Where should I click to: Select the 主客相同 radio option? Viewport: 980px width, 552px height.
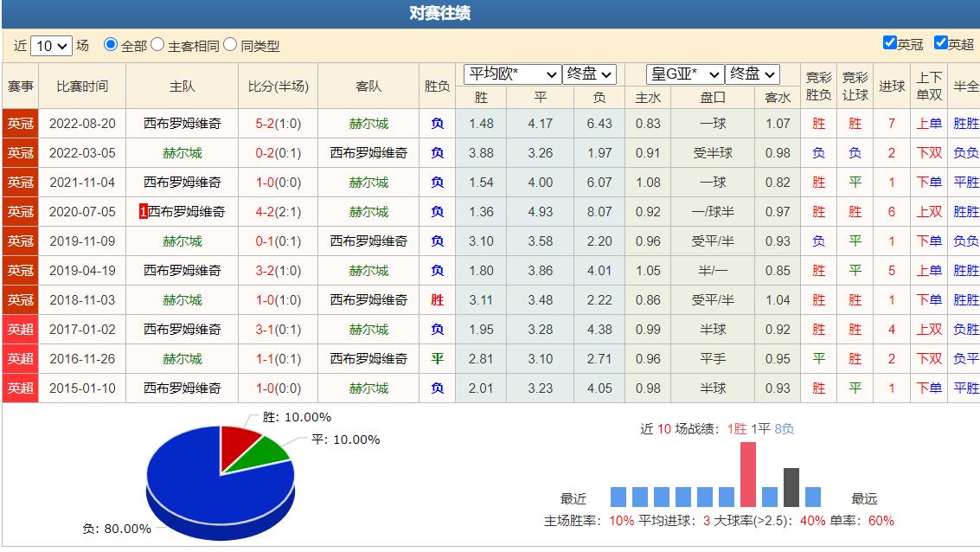coord(157,42)
